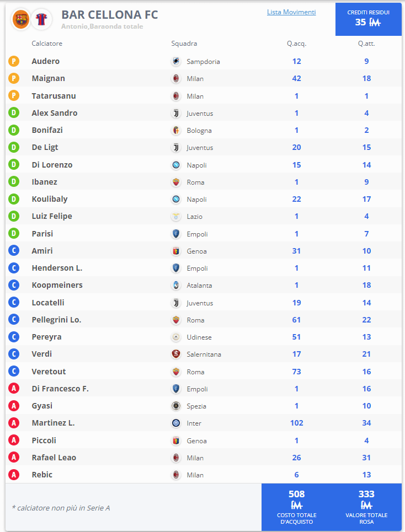Select player name Di Francesco F.
405x532 pixels.
pos(60,389)
